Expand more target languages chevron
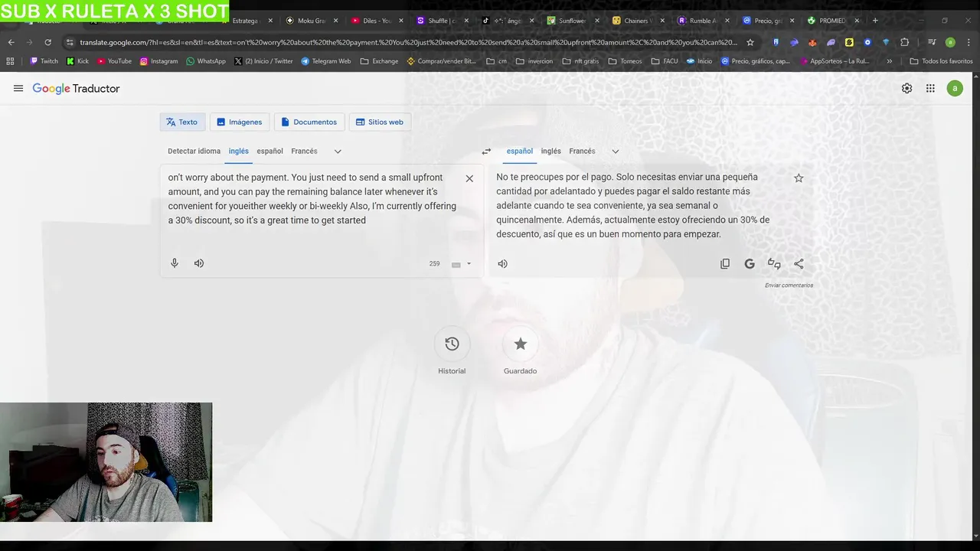The image size is (980, 551). (x=615, y=152)
